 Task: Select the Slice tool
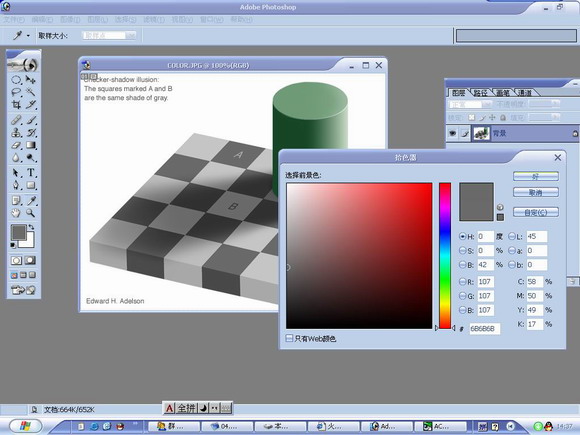[31, 105]
